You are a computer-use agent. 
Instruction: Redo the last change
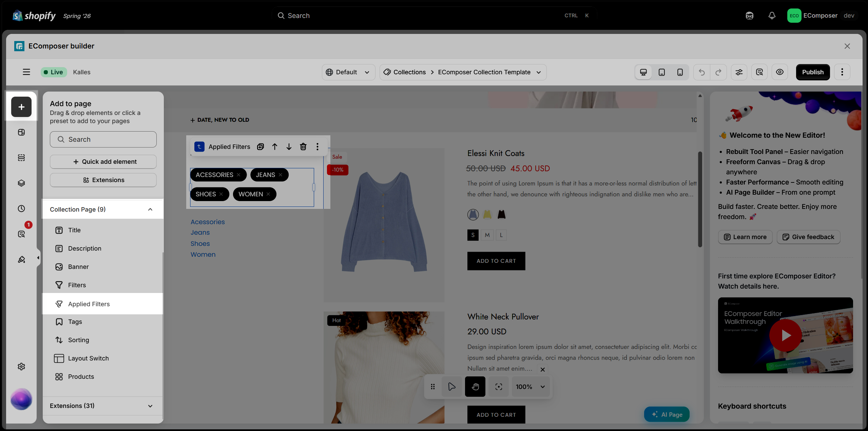[x=718, y=72]
